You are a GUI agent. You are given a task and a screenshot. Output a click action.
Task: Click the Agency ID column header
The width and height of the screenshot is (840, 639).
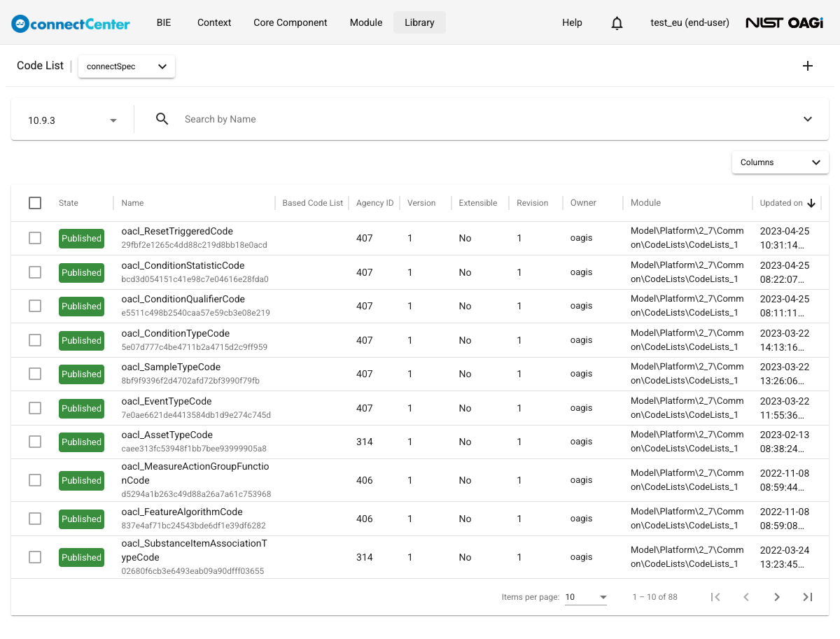point(375,203)
